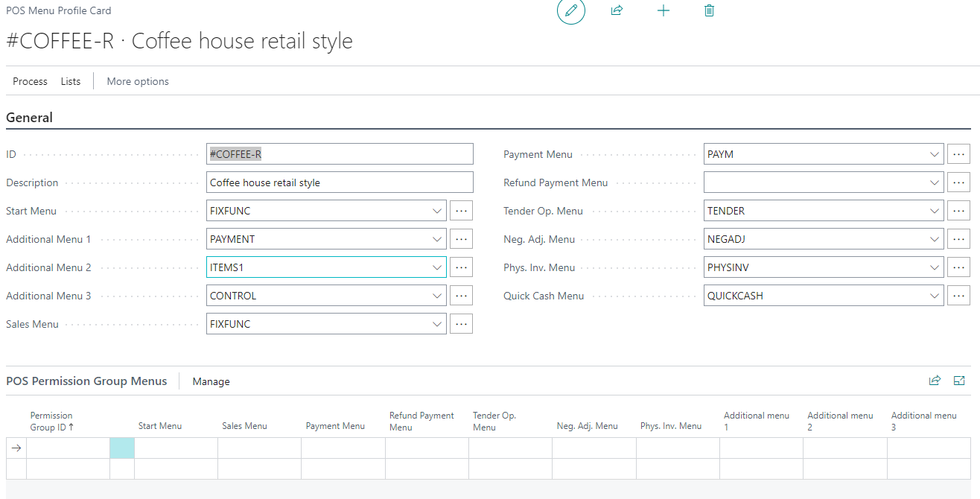
Task: Click the Description input field
Action: click(340, 182)
